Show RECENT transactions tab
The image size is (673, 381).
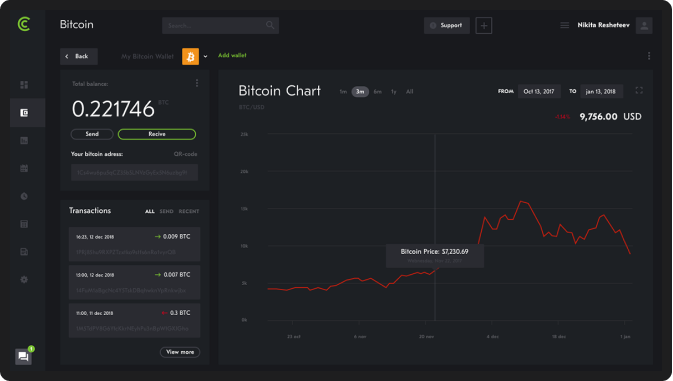tap(189, 211)
